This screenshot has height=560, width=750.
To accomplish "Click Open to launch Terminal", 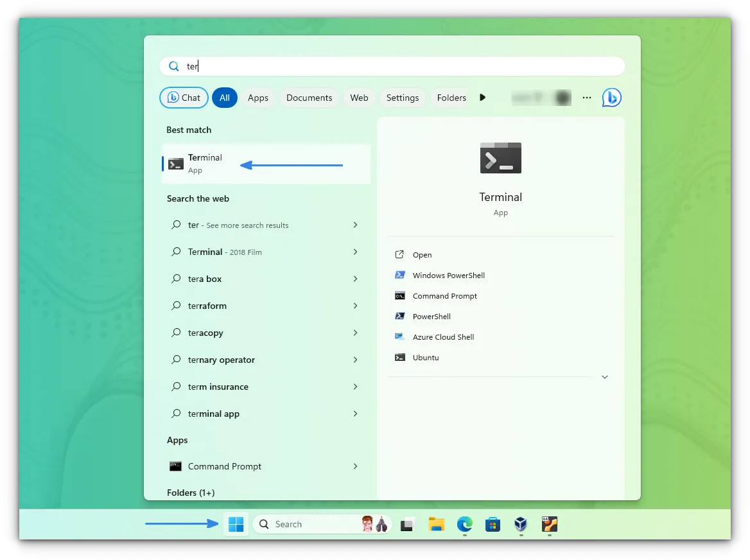I will point(421,254).
